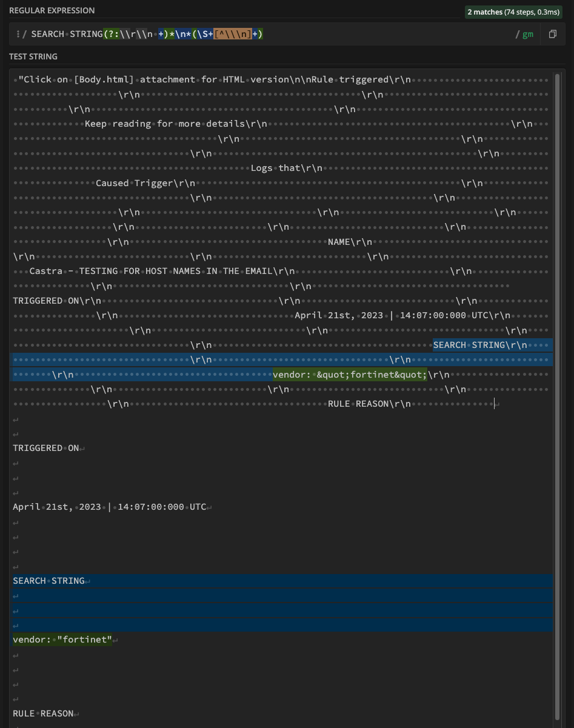Click the 2 matches badge
This screenshot has width=574, height=728.
point(513,11)
